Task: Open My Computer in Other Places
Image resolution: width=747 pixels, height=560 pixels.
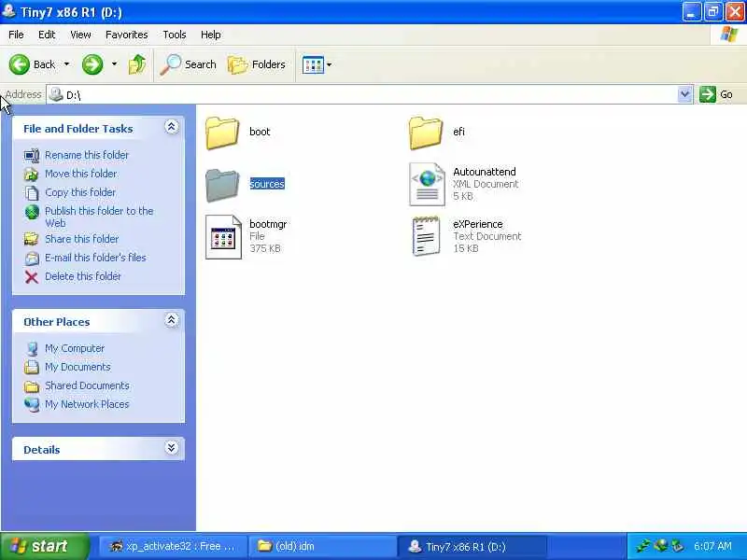Action: coord(75,348)
